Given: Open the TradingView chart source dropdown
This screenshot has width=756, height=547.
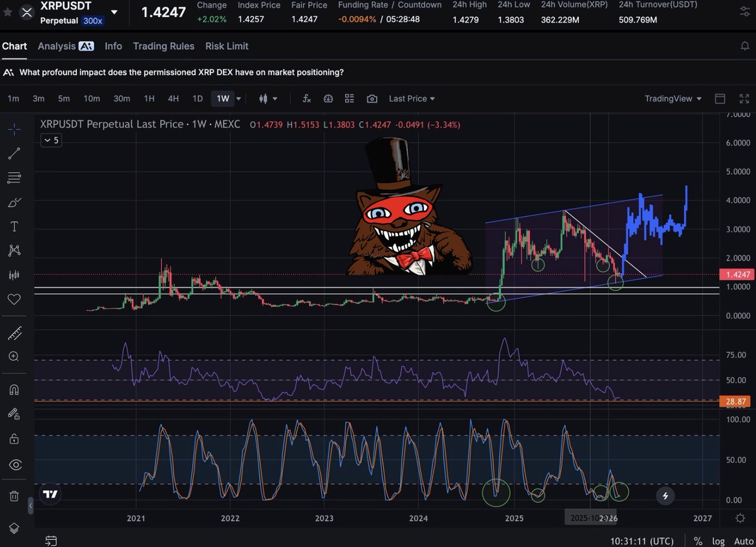Looking at the screenshot, I should tap(673, 98).
